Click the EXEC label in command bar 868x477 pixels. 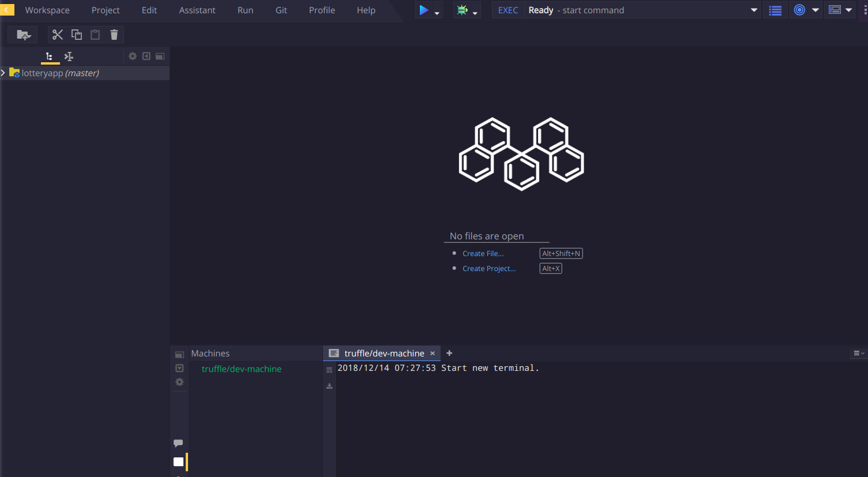[508, 10]
